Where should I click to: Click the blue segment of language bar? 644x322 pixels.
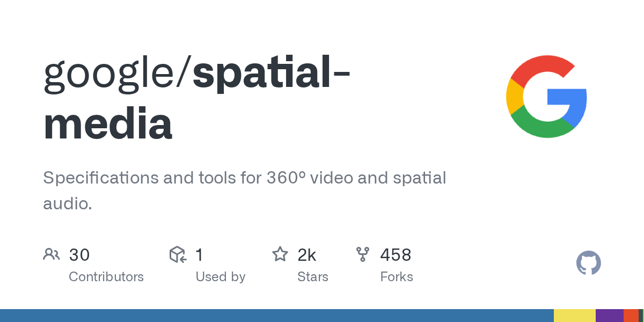[x=276, y=316]
